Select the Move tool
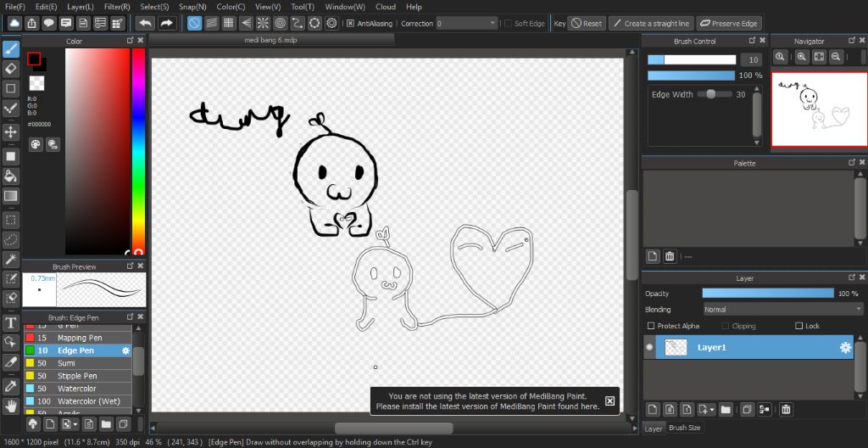 tap(11, 132)
